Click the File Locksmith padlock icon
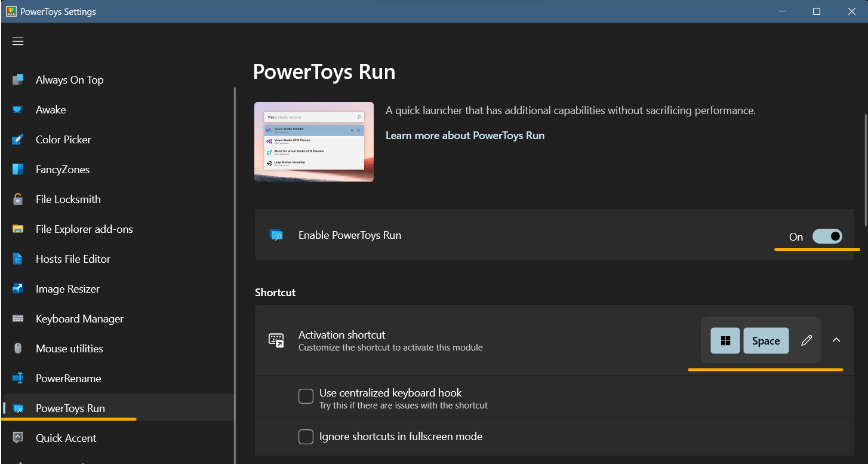This screenshot has width=868, height=464. point(18,199)
